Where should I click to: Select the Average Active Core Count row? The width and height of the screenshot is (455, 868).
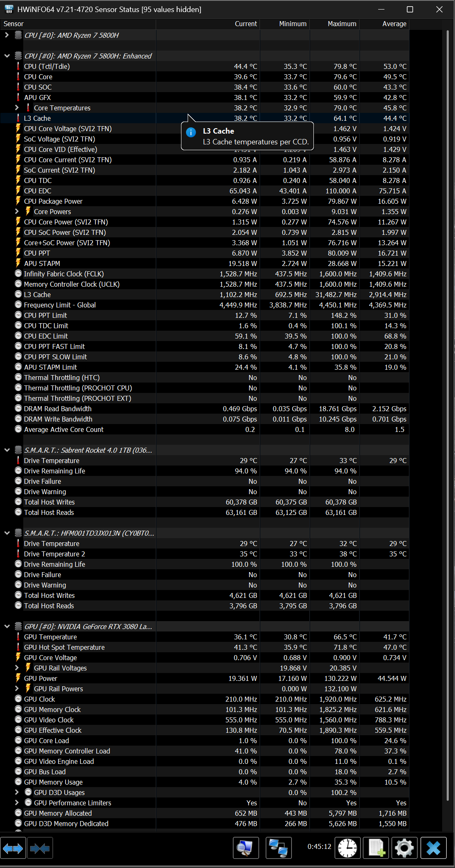205,429
